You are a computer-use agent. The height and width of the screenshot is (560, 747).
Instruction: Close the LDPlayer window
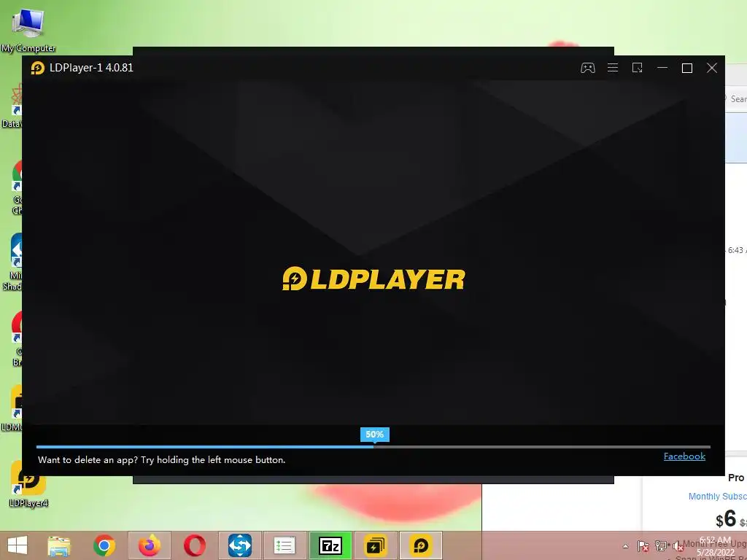[712, 68]
